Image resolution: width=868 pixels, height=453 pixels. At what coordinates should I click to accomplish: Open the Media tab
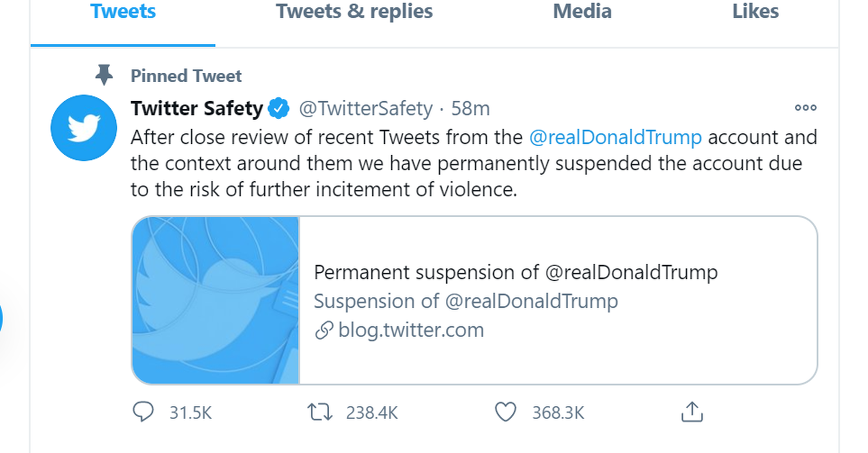[x=581, y=11]
